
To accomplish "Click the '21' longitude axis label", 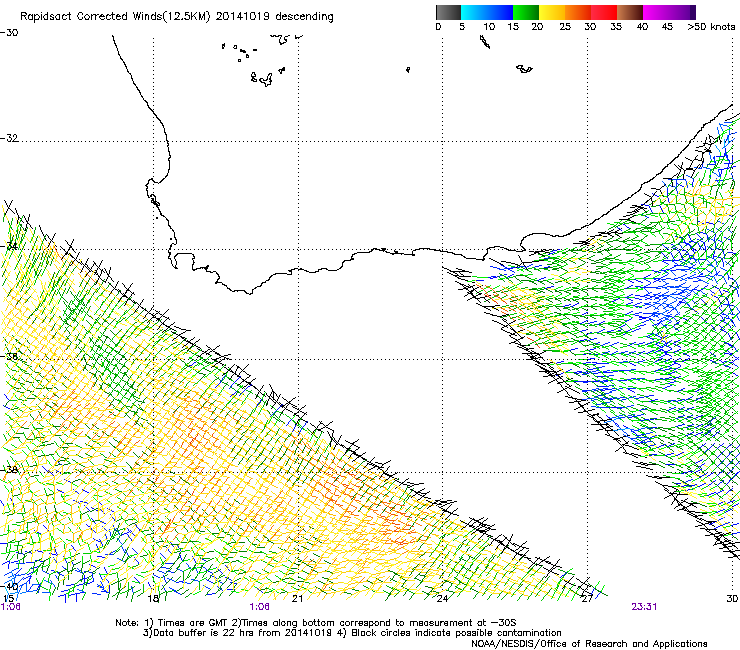I will 297,599.
